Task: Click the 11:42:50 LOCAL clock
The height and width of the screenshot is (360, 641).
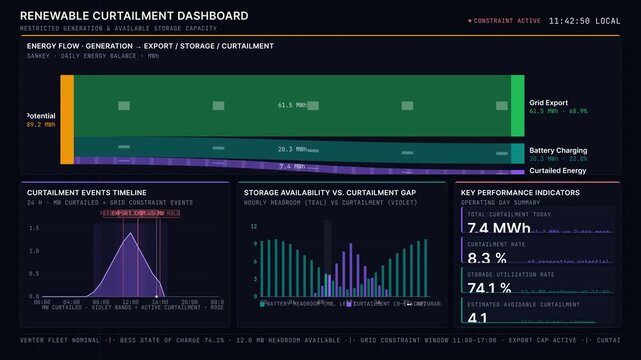Action: [585, 21]
